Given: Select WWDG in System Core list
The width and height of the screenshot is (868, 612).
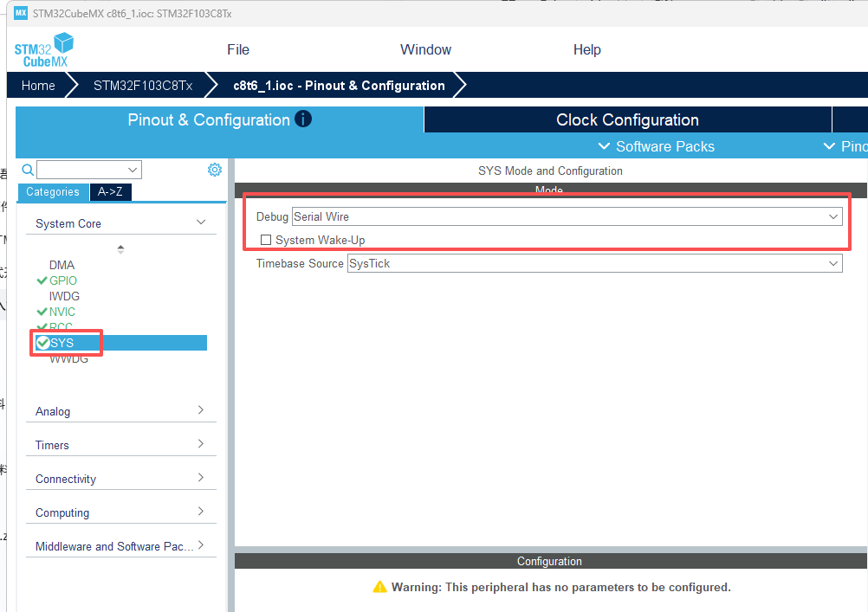Looking at the screenshot, I should [68, 358].
